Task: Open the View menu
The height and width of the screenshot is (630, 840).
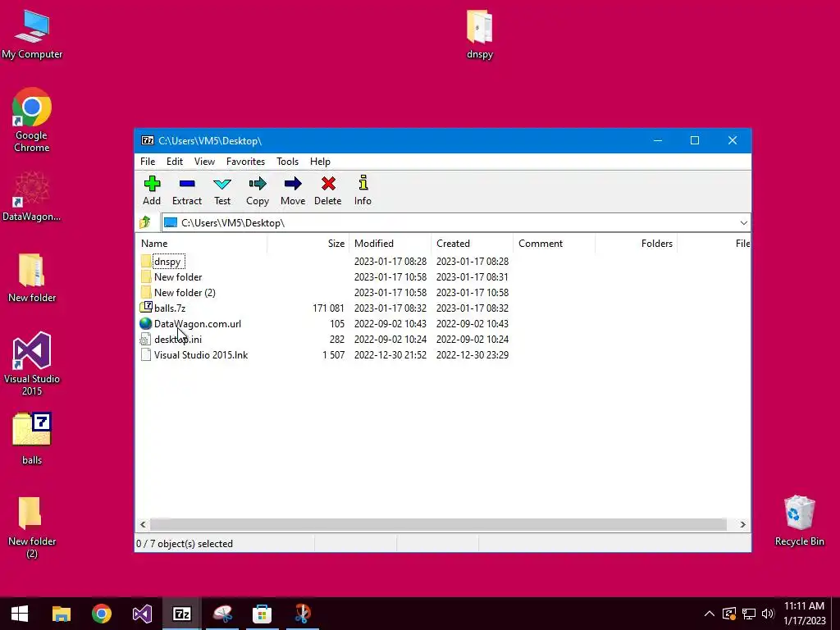Action: point(204,162)
